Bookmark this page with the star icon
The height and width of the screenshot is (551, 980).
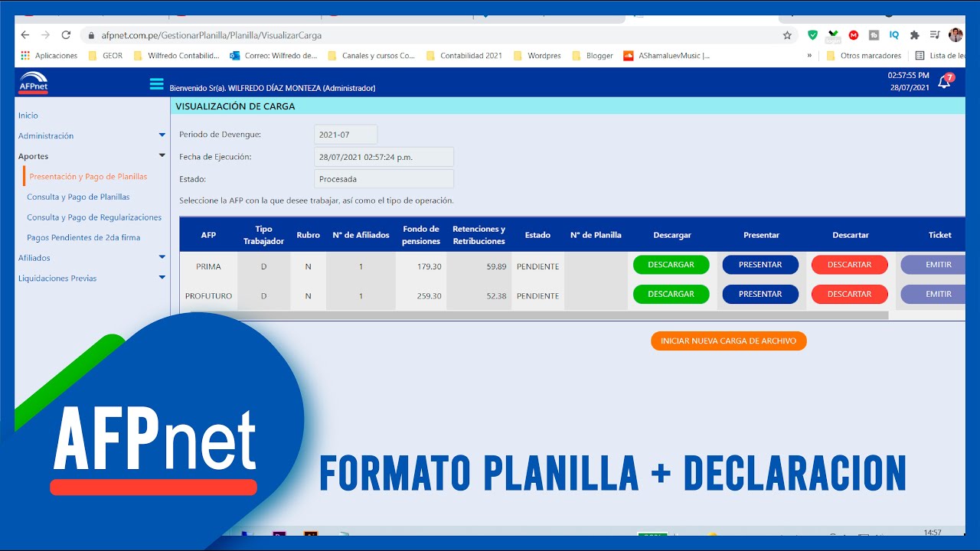[787, 35]
